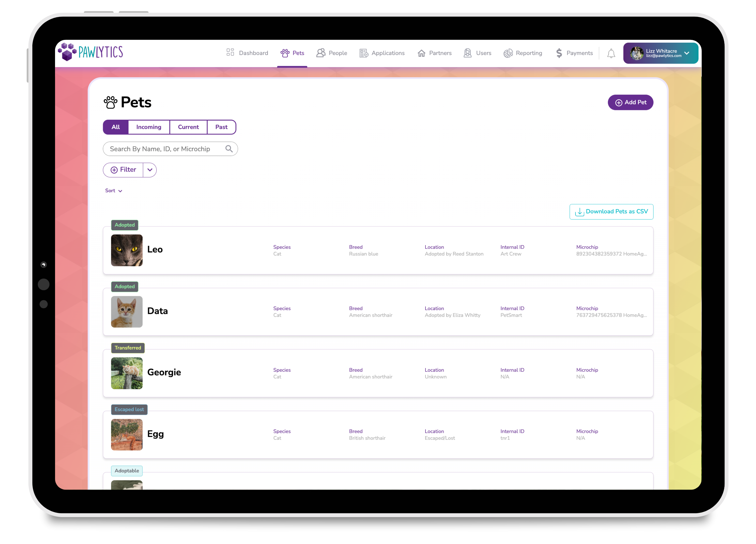Click lizz@pawlytics.com email text
756x544 pixels.
pyautogui.click(x=663, y=56)
